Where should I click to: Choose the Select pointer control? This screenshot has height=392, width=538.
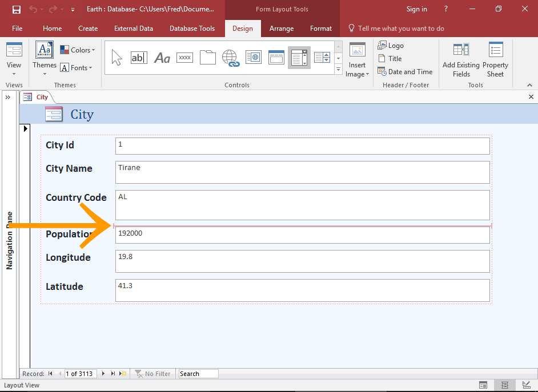pyautogui.click(x=117, y=57)
